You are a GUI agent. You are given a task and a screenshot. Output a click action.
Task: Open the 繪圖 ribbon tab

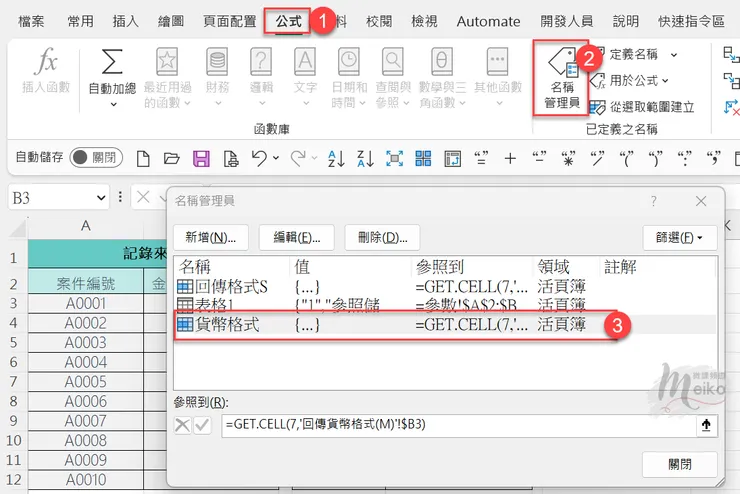click(171, 21)
